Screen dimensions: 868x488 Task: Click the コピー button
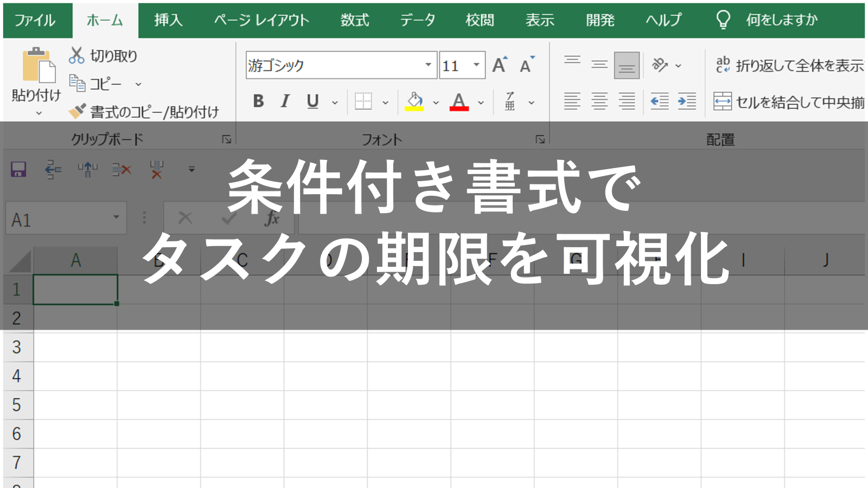(95, 84)
